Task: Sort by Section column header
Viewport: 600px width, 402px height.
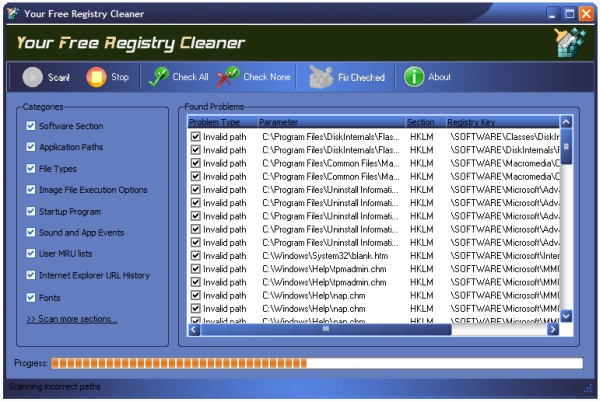Action: (x=426, y=122)
